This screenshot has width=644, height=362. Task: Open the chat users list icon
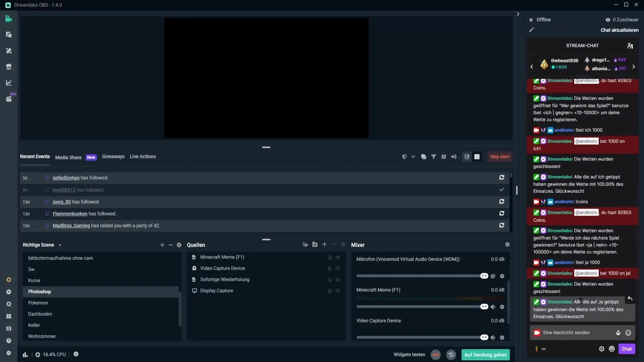click(x=630, y=46)
